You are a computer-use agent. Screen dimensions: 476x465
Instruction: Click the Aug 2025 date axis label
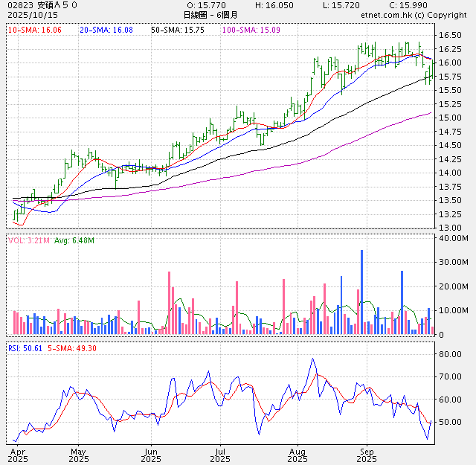pyautogui.click(x=297, y=455)
